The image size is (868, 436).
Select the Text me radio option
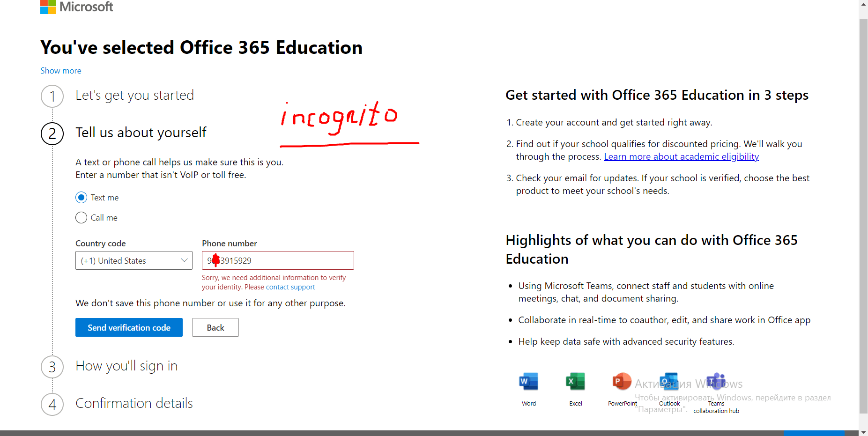point(82,198)
